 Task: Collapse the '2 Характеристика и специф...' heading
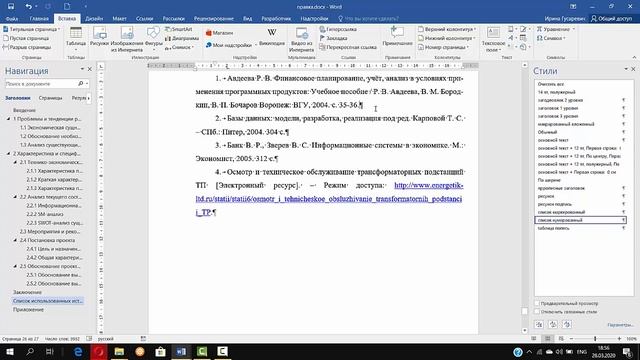9,153
